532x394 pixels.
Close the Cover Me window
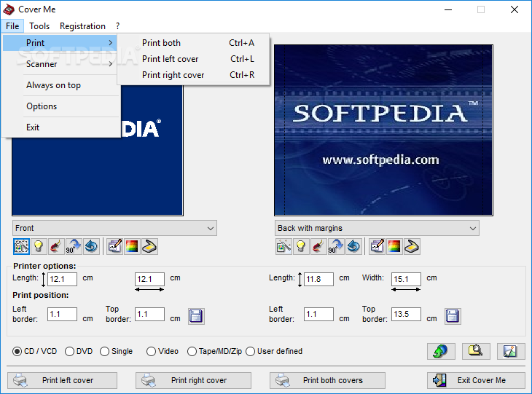coord(515,9)
